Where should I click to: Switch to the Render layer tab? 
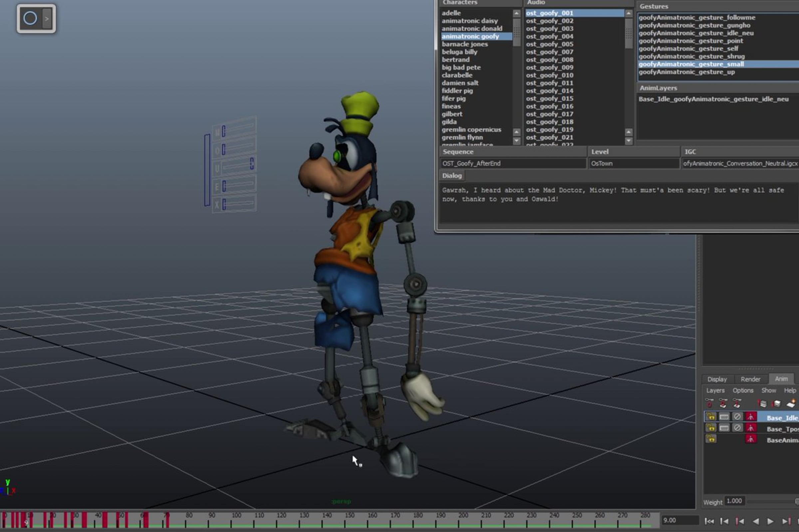750,379
